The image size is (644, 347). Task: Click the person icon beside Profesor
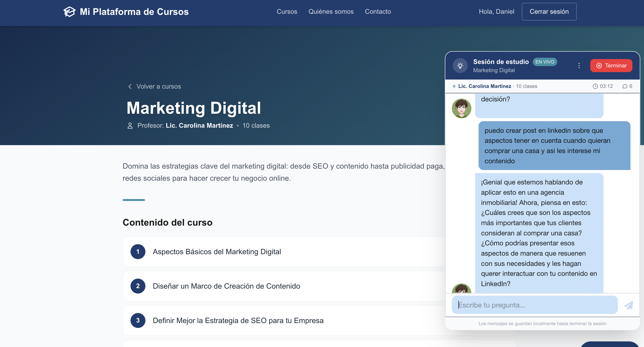tap(130, 126)
